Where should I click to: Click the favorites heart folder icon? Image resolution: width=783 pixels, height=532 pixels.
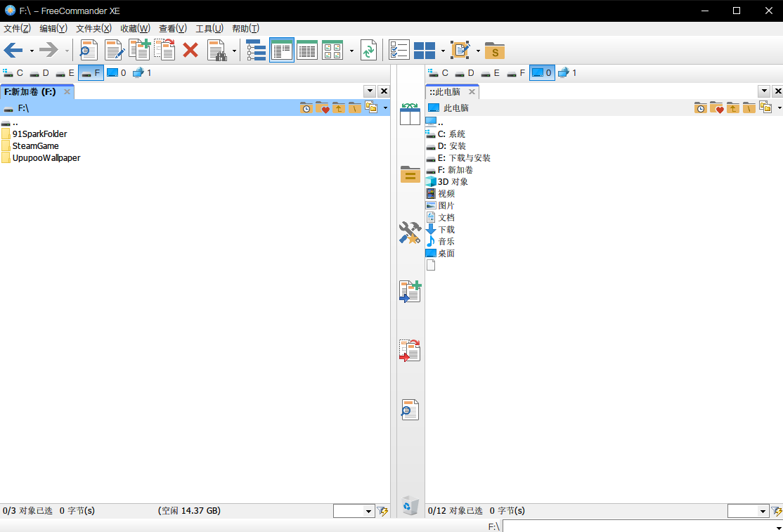(x=323, y=108)
